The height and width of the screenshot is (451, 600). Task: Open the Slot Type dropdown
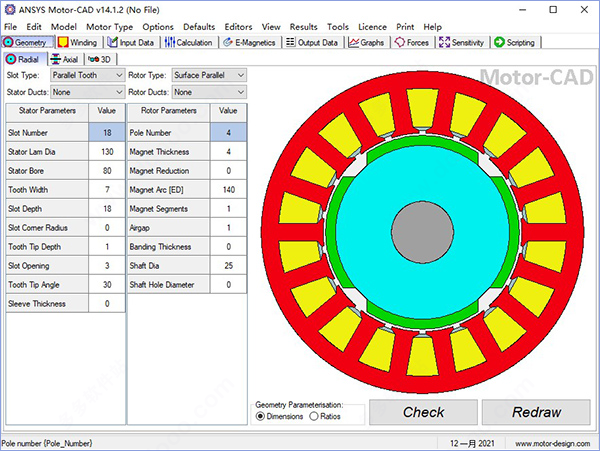[x=87, y=75]
